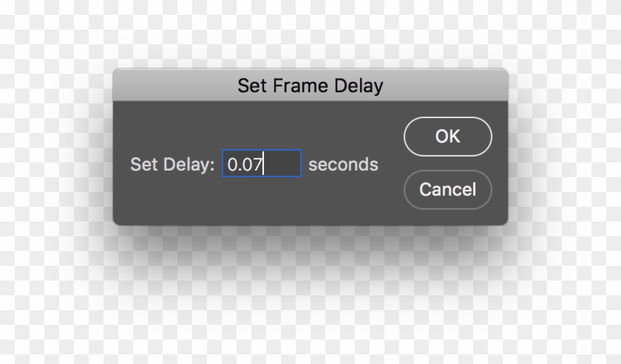The image size is (621, 364).
Task: Abort setting frame delay with Cancel
Action: 447,190
